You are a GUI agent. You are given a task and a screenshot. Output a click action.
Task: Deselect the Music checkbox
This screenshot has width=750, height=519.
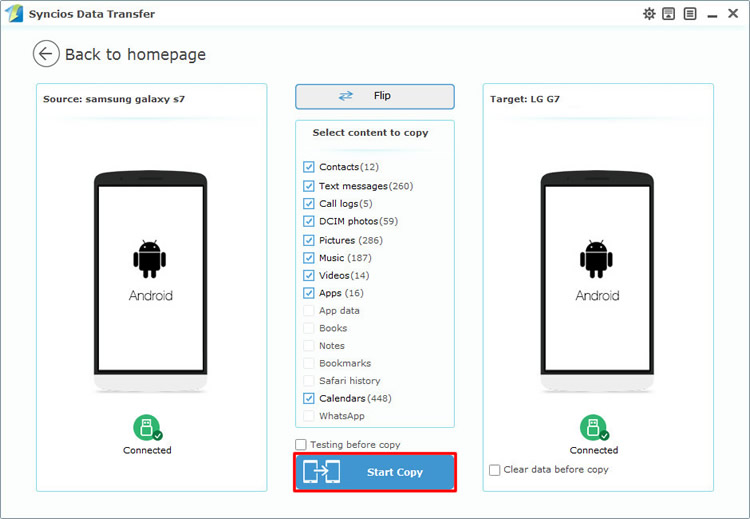309,258
